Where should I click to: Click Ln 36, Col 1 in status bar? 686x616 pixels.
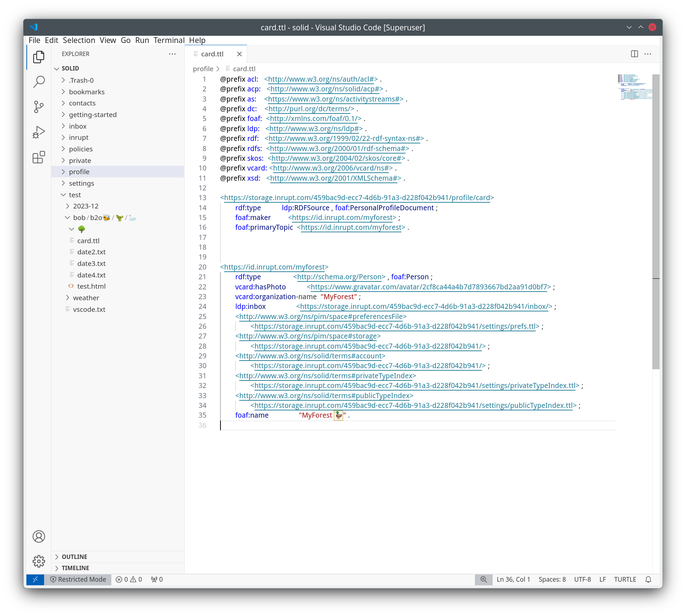click(x=513, y=580)
